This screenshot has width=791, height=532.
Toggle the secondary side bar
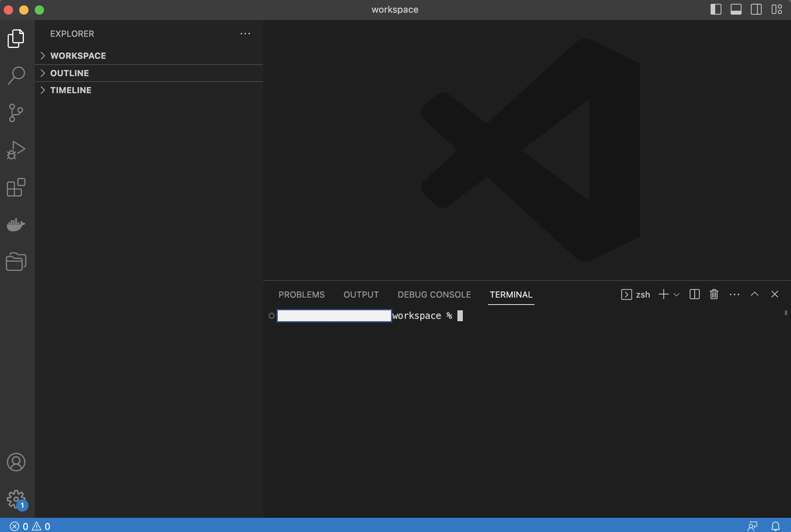(x=756, y=9)
